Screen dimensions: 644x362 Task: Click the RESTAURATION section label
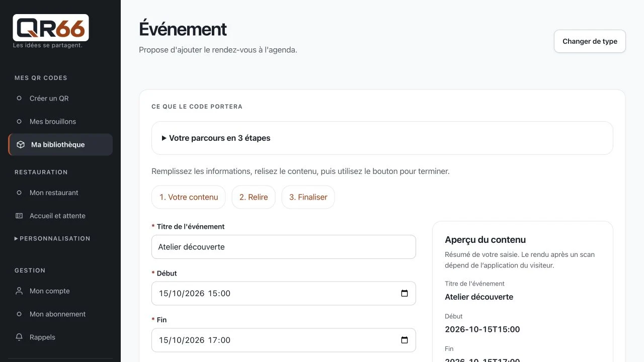[41, 172]
